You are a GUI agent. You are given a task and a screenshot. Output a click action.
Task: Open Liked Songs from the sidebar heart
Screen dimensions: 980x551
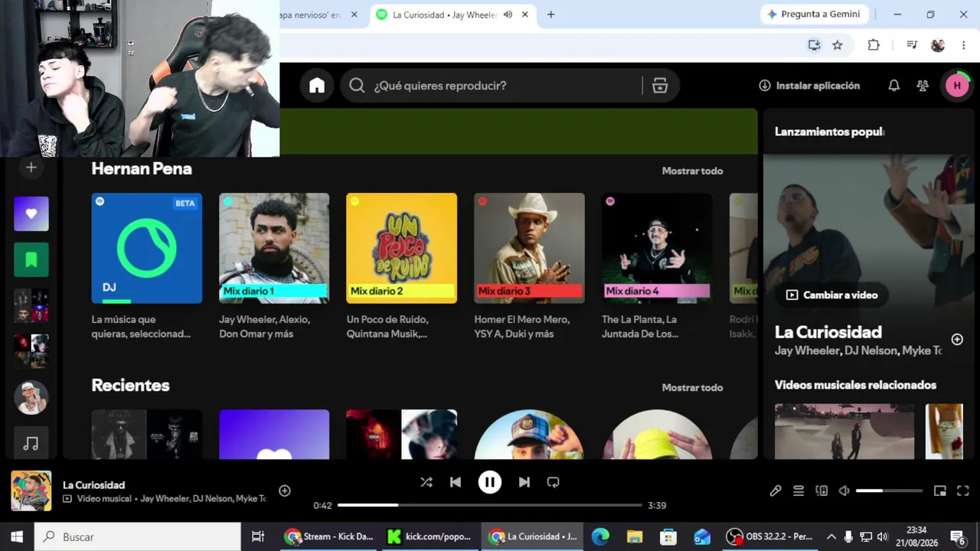[31, 214]
